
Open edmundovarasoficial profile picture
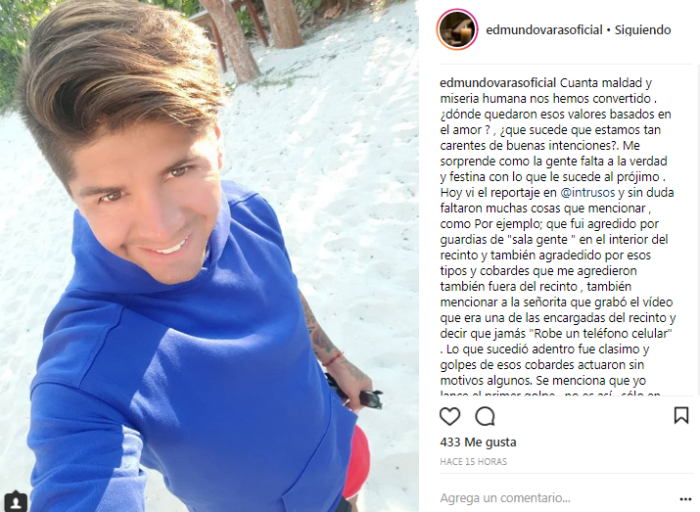pyautogui.click(x=457, y=29)
